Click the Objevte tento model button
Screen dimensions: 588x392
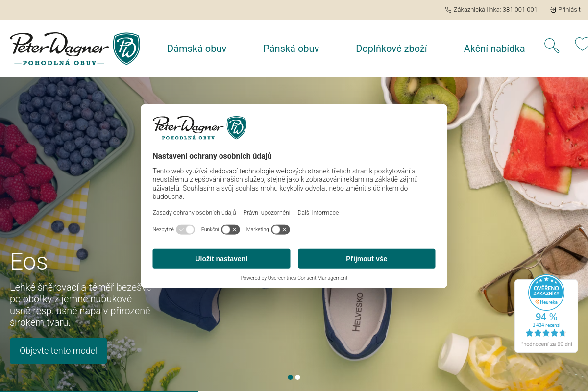pos(58,351)
